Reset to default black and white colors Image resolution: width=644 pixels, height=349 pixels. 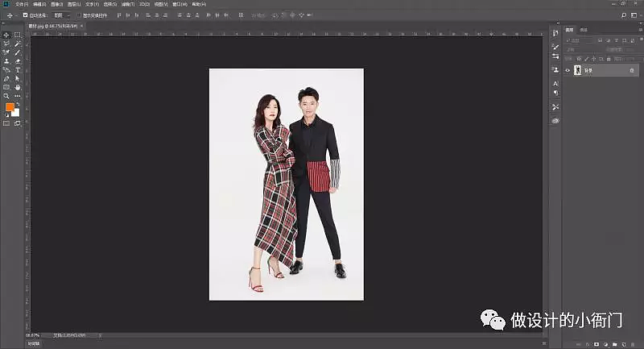(x=6, y=115)
